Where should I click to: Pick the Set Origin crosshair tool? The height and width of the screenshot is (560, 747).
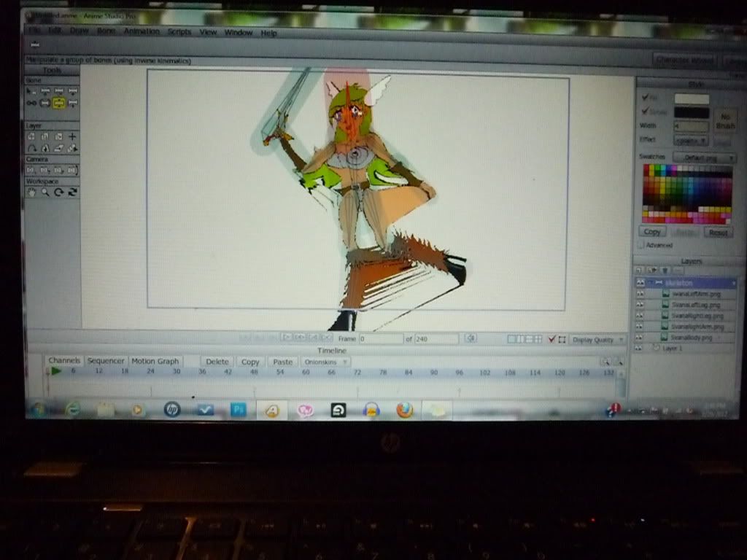(72, 136)
